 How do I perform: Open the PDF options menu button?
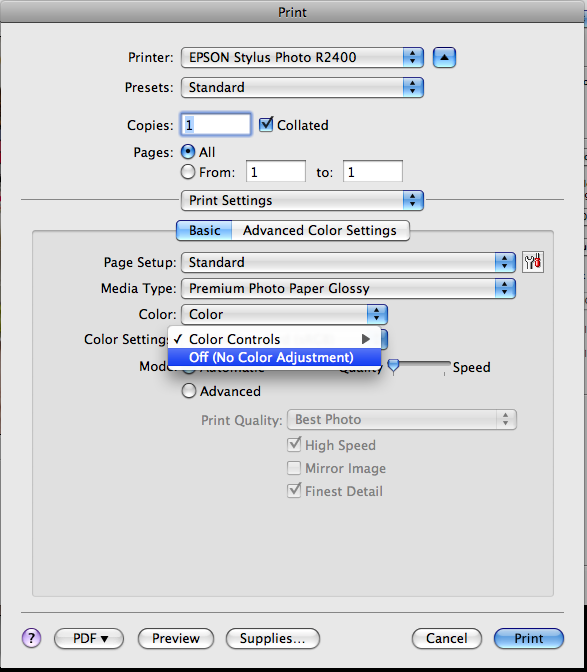tap(89, 639)
